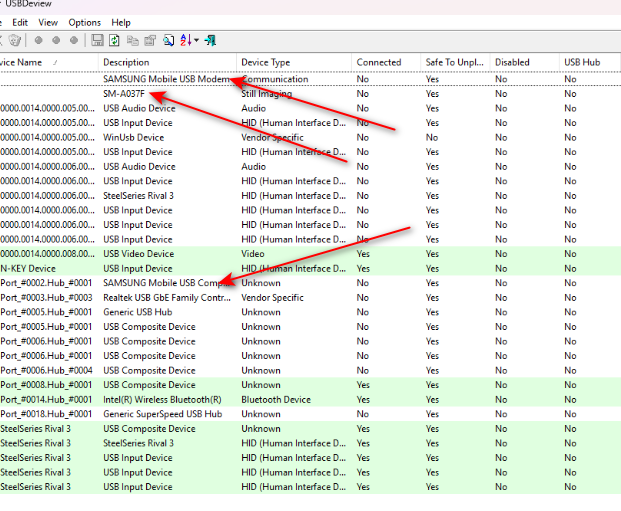
Task: Click the middle grey Enable Selected Devices dot
Action: click(56, 40)
